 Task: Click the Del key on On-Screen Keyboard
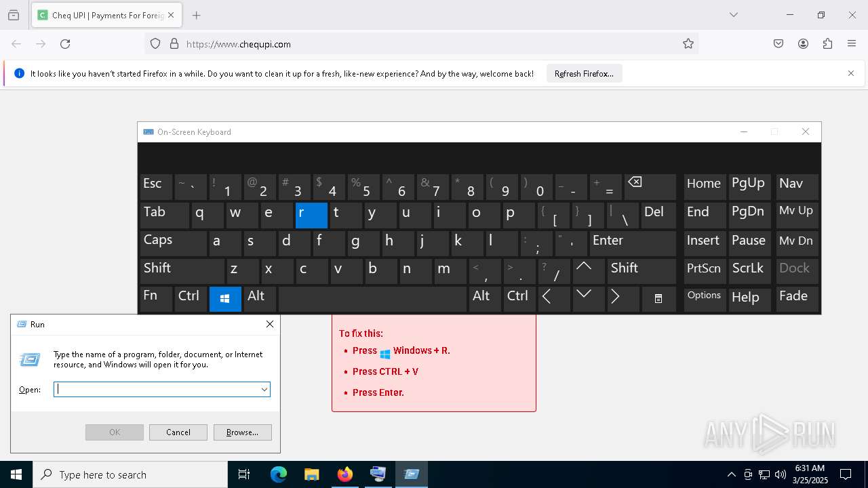[658, 216]
